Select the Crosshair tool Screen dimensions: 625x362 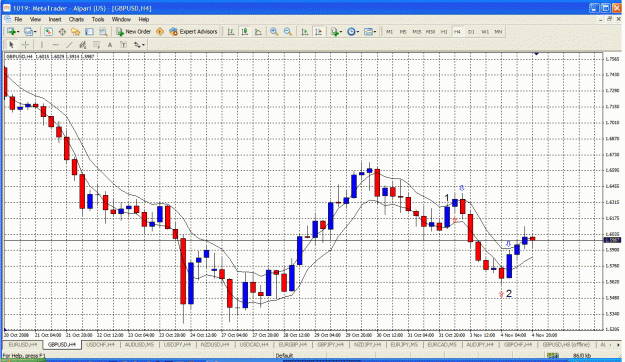tap(25, 45)
